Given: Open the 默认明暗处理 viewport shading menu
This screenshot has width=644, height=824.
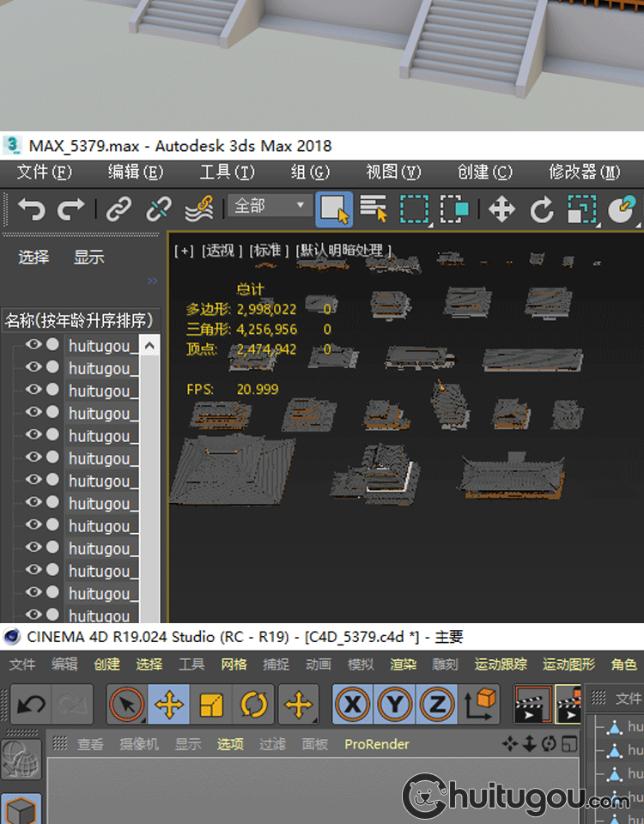Looking at the screenshot, I should (343, 251).
